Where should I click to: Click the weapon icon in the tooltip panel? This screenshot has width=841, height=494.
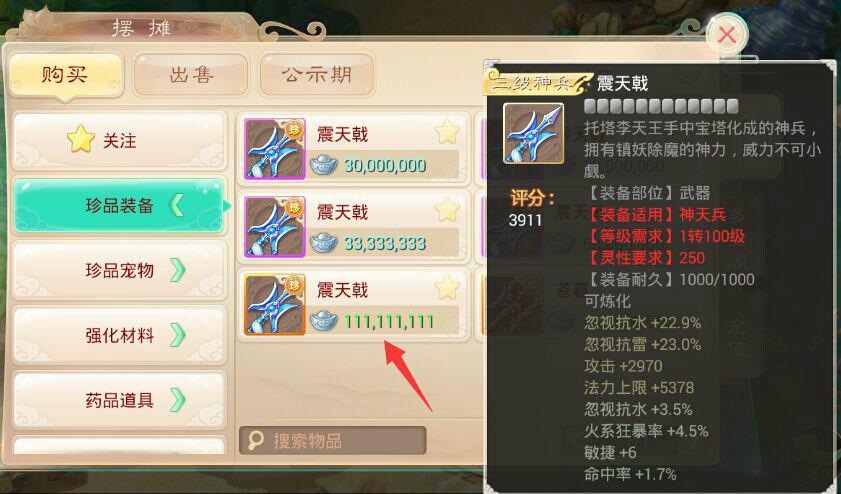pos(534,133)
